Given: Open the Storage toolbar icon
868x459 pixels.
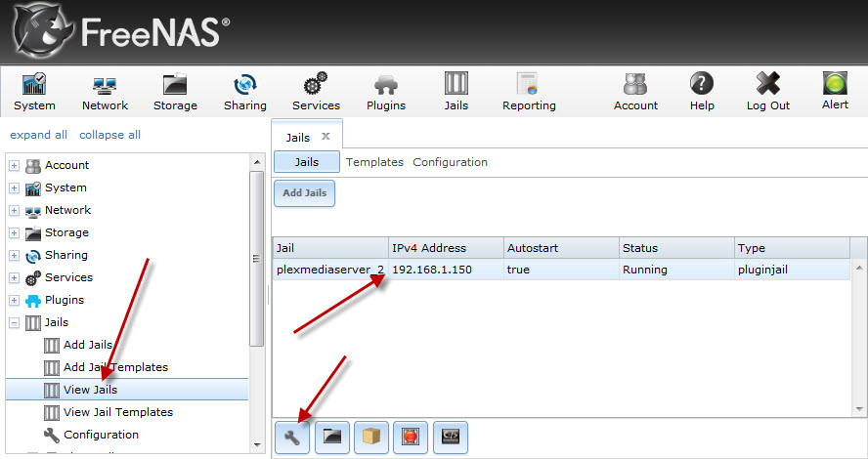Looking at the screenshot, I should [x=175, y=92].
